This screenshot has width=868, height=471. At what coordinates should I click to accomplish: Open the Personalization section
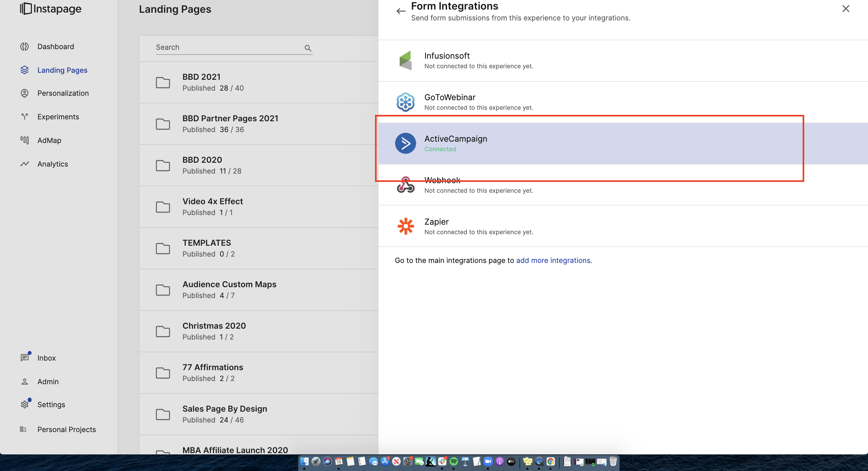pyautogui.click(x=63, y=93)
